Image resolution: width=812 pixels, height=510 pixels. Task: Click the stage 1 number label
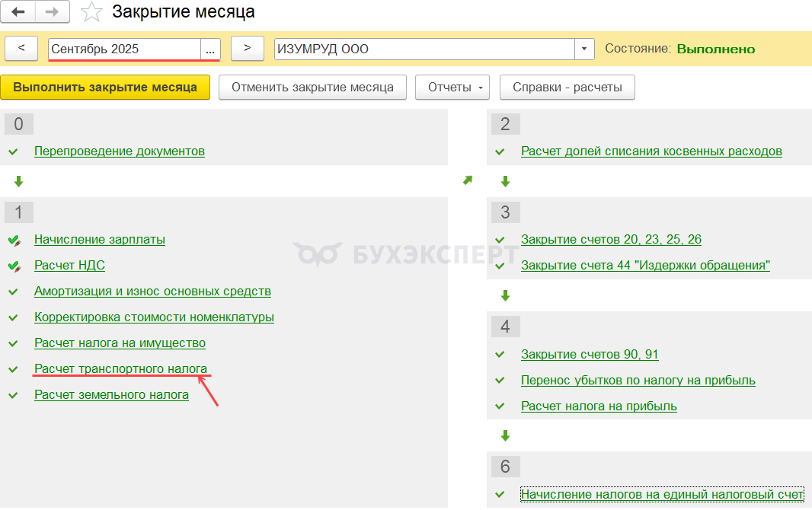click(18, 212)
